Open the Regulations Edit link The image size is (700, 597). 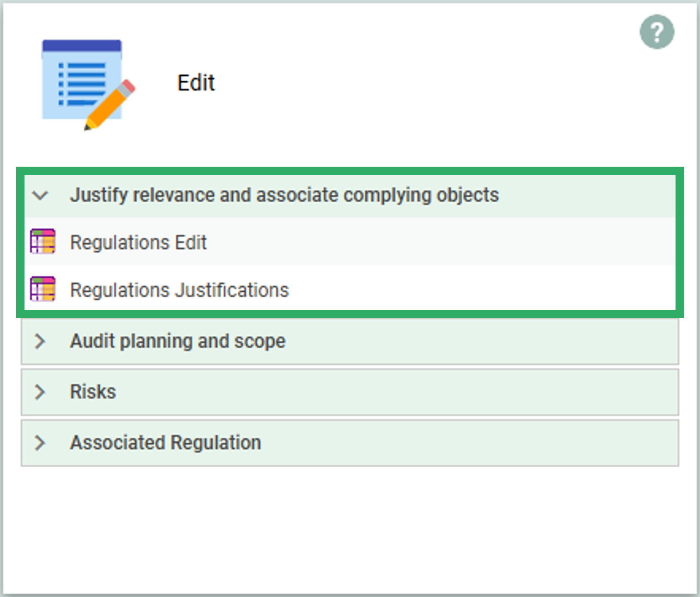pyautogui.click(x=138, y=242)
